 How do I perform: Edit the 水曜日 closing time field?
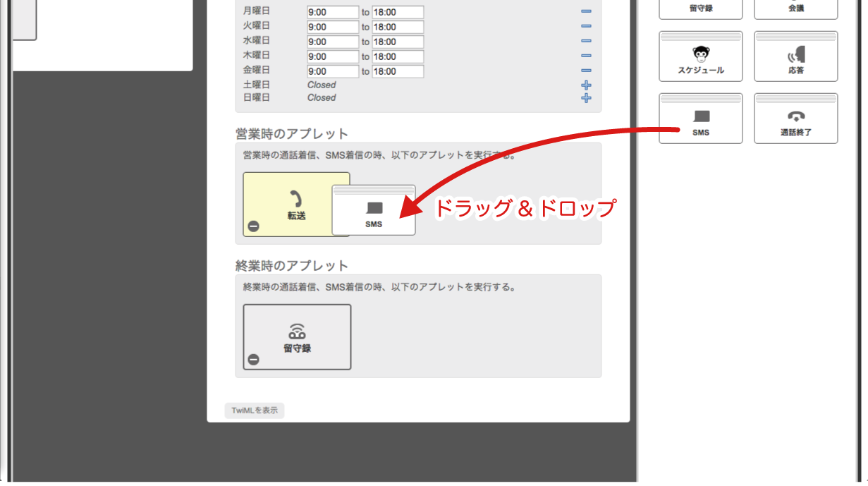point(398,42)
